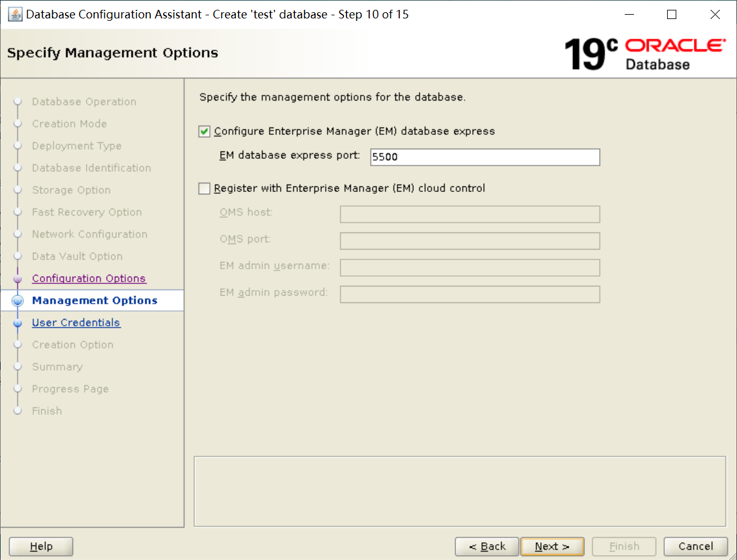Click the Finish button
This screenshot has height=560, width=737.
[624, 547]
